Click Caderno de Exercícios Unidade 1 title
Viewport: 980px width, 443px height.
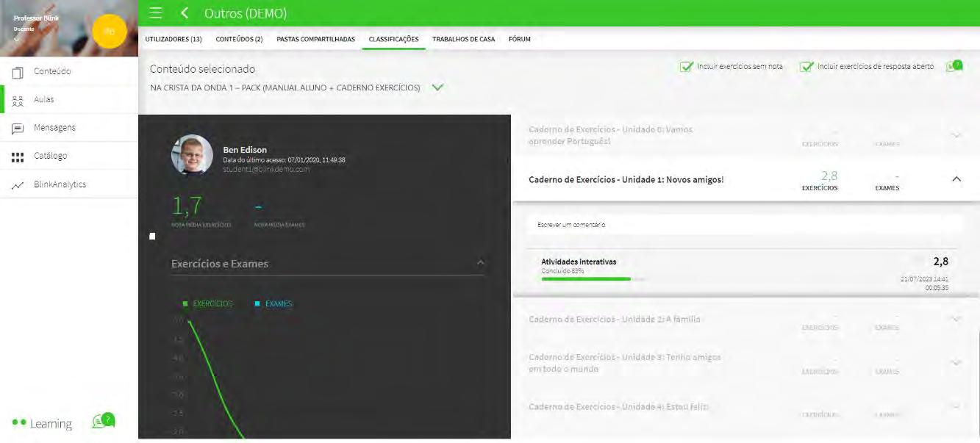(626, 179)
